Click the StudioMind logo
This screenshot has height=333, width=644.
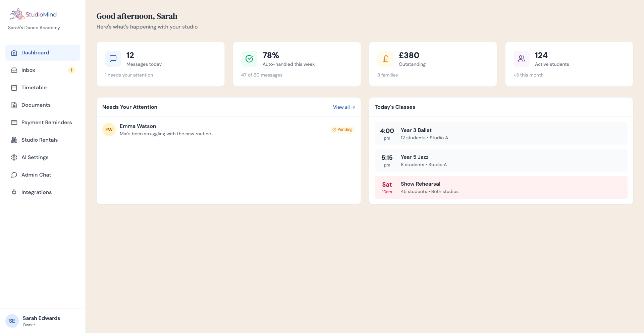pyautogui.click(x=33, y=14)
